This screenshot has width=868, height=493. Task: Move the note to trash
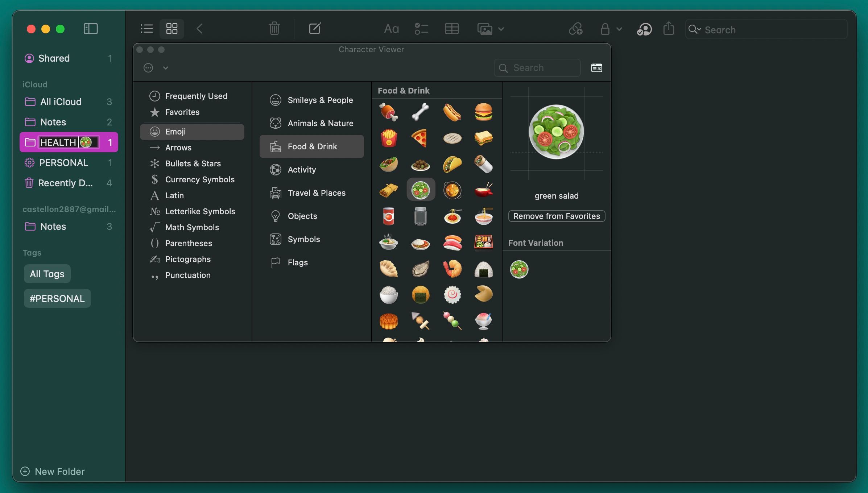274,29
